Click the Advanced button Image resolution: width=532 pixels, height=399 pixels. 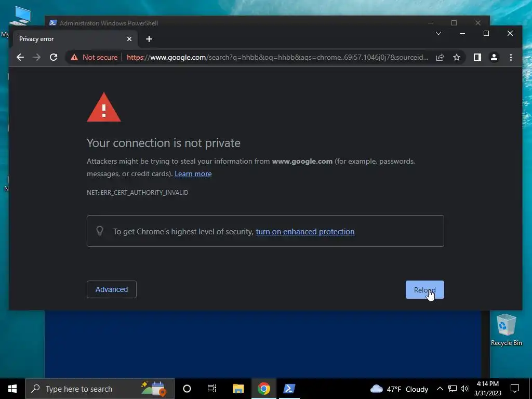(112, 289)
